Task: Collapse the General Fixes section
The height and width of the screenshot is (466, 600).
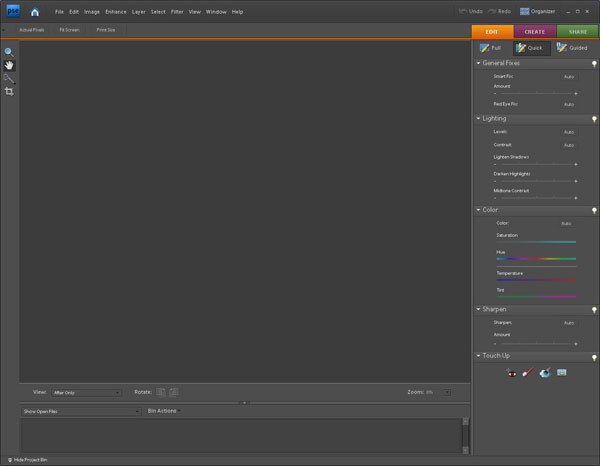Action: tap(478, 63)
